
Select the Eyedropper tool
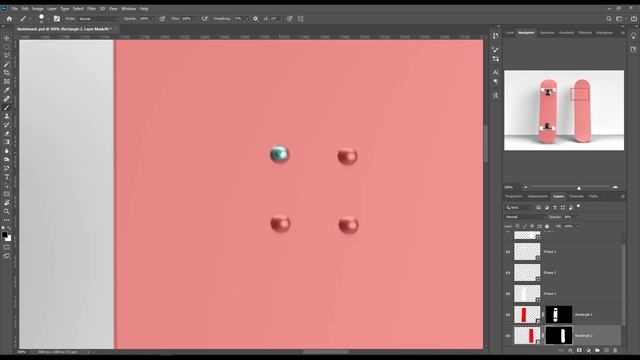(7, 90)
